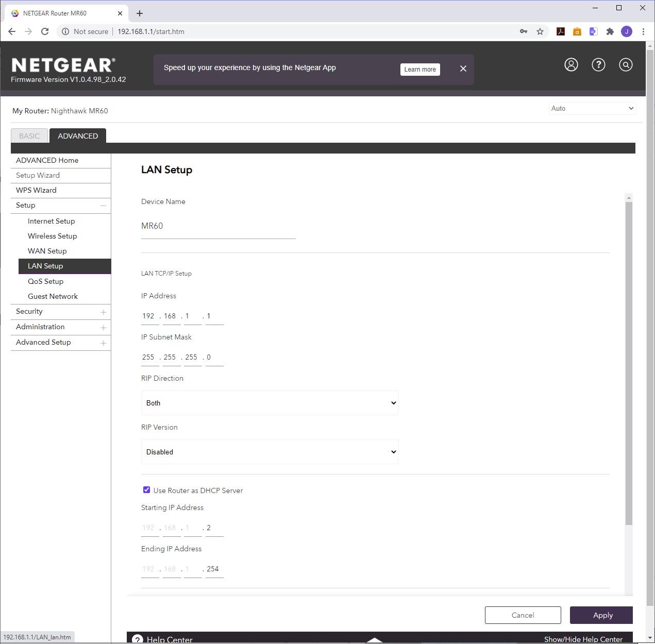Click the help question mark icon in header
This screenshot has width=655, height=644.
[x=598, y=65]
